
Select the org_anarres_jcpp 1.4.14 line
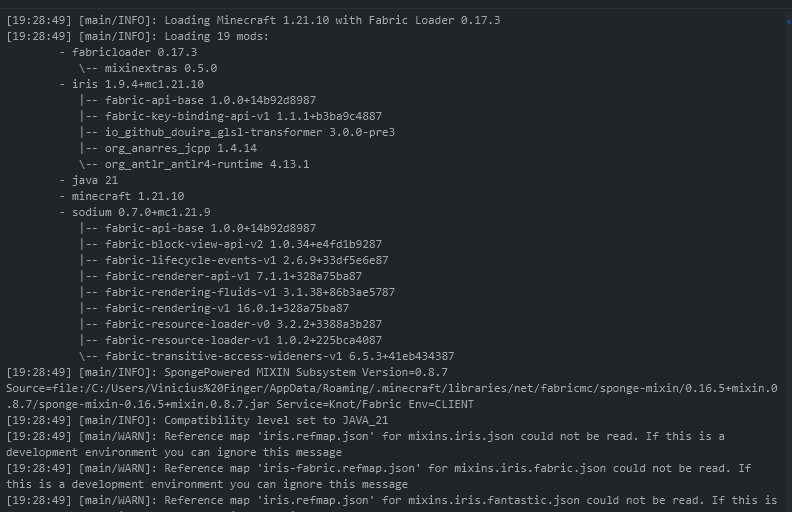point(180,148)
